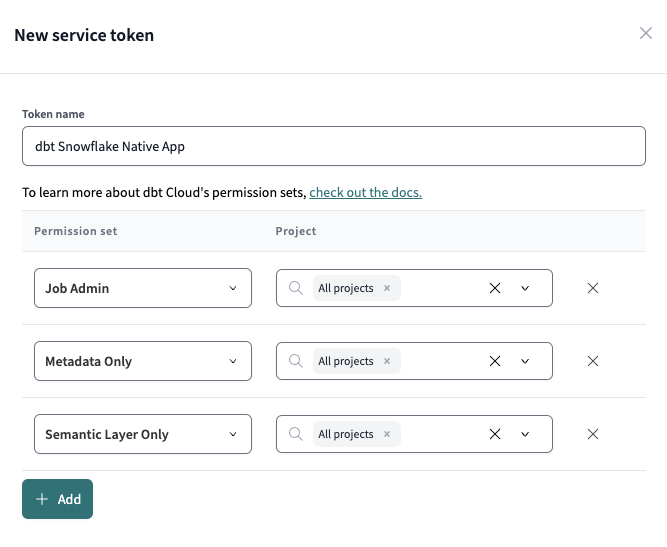Clear project selection for Job Admin row
This screenshot has width=667, height=547.
point(494,288)
